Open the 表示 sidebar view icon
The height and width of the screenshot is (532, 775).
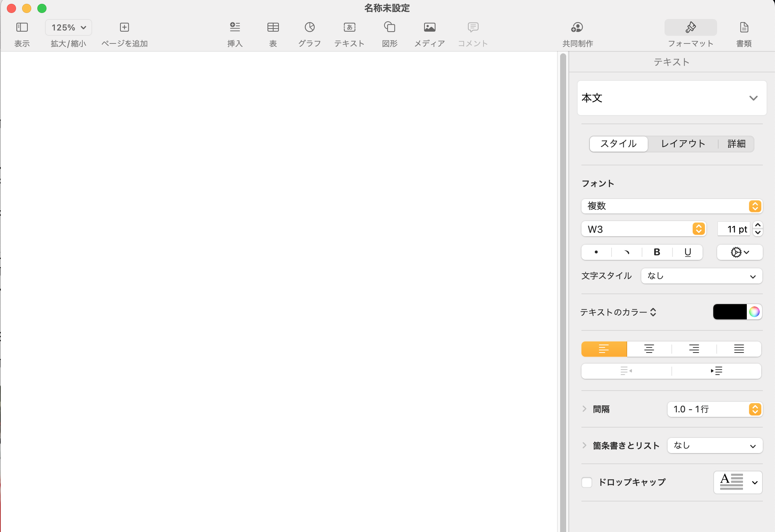coord(22,27)
